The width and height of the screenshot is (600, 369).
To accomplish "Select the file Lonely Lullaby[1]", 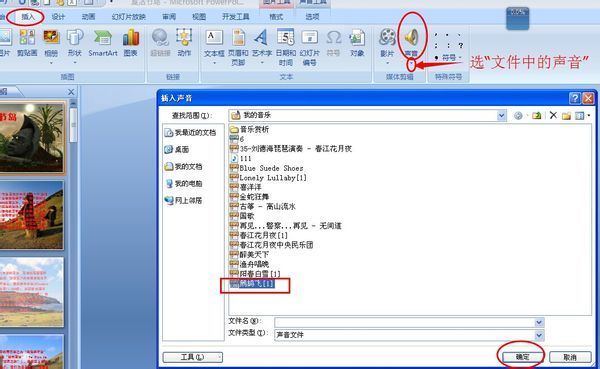I will (x=268, y=178).
